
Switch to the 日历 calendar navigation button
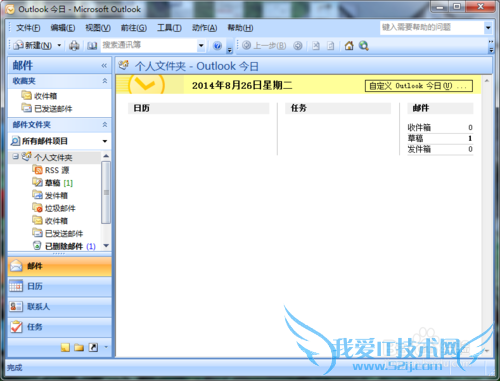[60, 287]
